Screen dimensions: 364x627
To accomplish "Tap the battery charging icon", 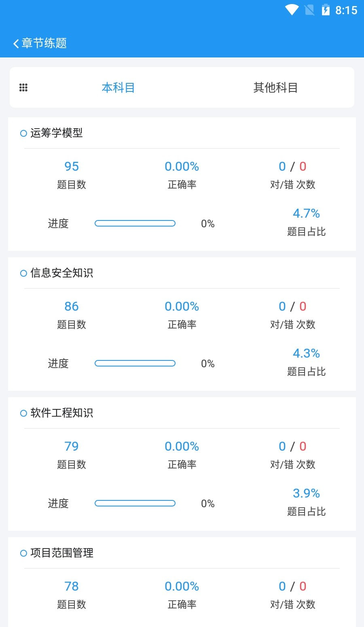I will click(326, 10).
